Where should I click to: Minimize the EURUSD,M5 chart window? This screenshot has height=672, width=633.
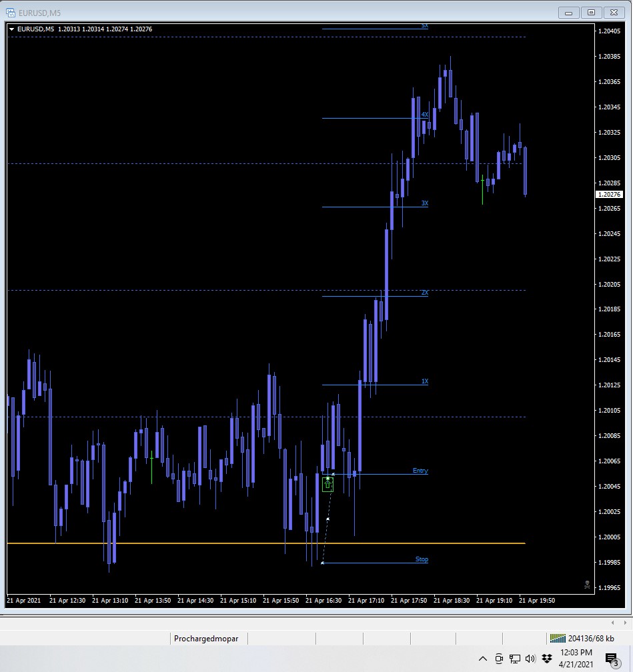[569, 13]
